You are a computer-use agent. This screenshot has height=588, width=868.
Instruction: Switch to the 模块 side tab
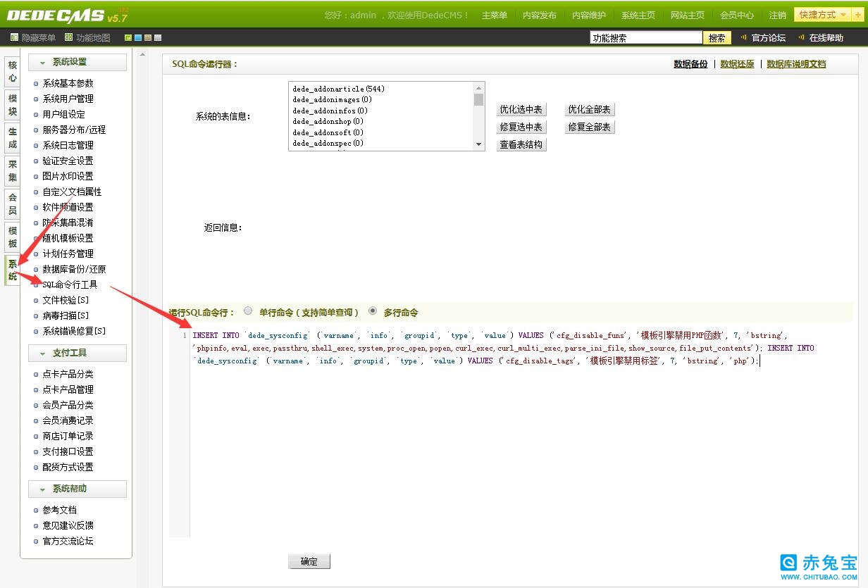click(12, 106)
